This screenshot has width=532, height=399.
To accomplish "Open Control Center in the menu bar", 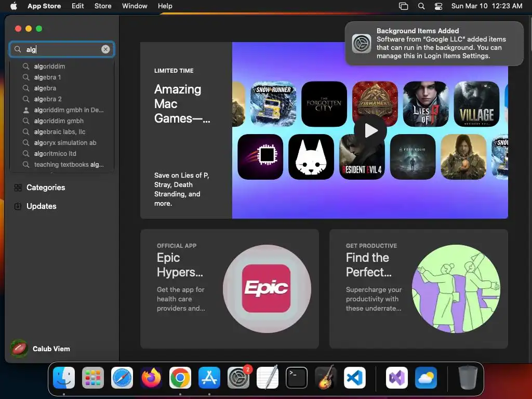I will (x=438, y=6).
